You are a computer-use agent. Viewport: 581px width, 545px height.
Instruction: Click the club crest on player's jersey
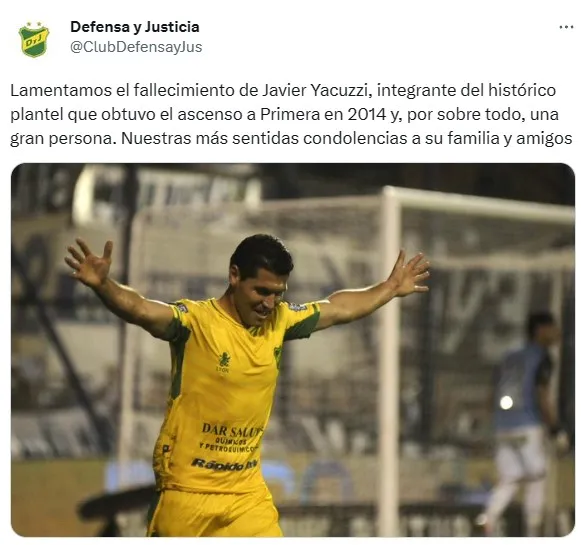click(278, 355)
